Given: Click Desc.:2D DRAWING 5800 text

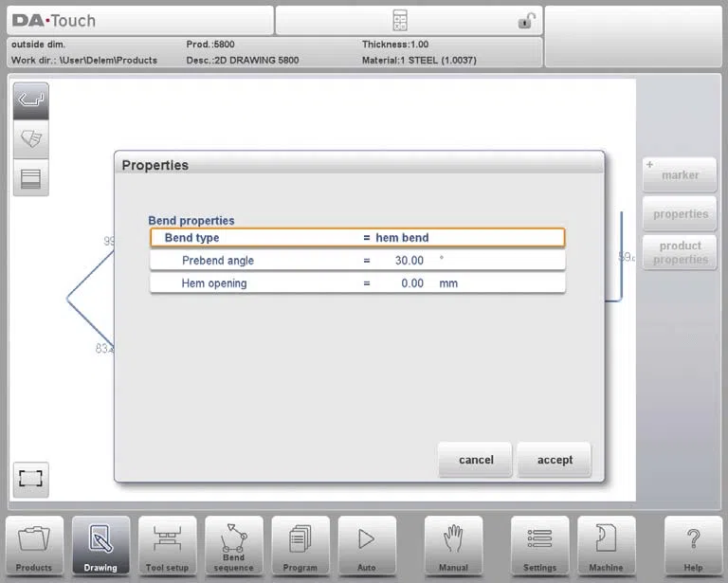Looking at the screenshot, I should tap(243, 61).
